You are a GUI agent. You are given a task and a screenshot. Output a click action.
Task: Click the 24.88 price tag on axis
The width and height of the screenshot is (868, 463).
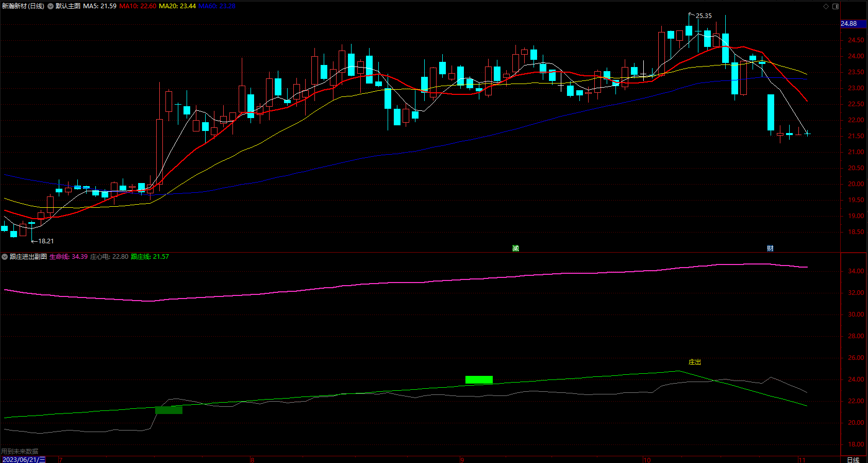pyautogui.click(x=854, y=24)
